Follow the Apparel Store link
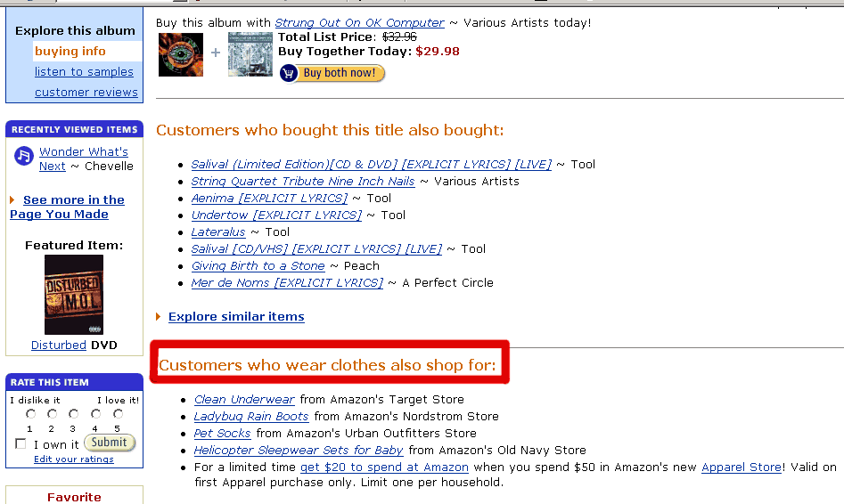 coord(742,467)
